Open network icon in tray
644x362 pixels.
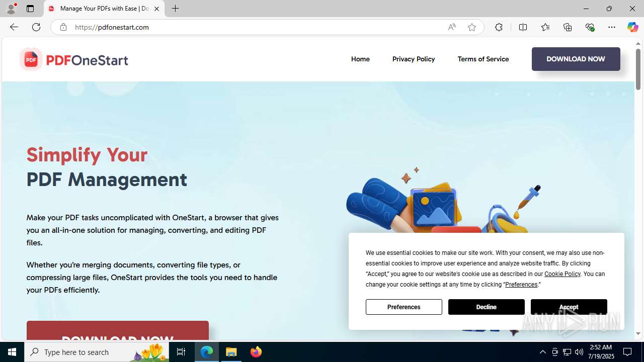567,352
